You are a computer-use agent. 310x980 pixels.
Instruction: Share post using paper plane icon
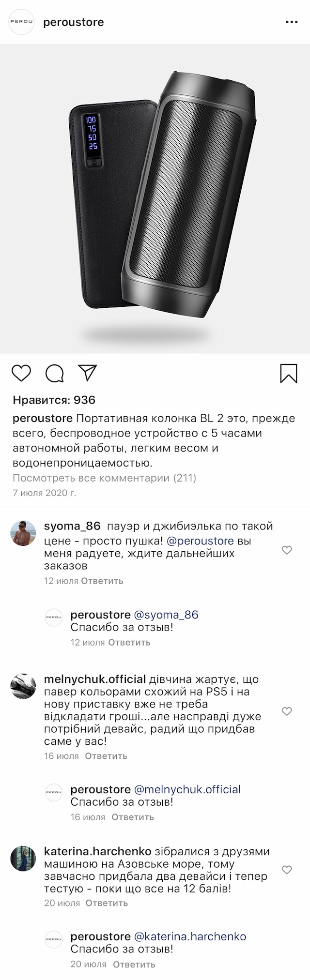tap(88, 373)
